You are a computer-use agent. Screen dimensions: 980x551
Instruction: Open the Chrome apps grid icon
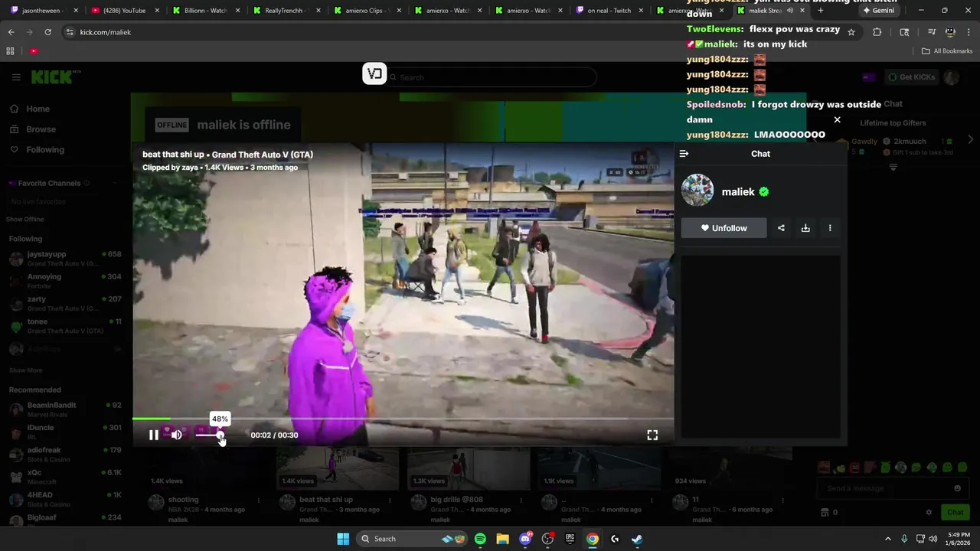pos(10,51)
